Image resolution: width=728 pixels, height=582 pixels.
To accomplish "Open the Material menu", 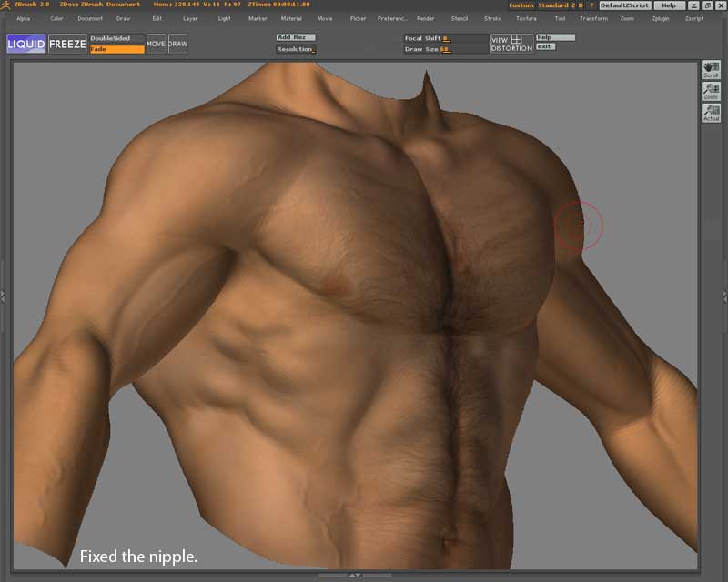I will pos(291,18).
